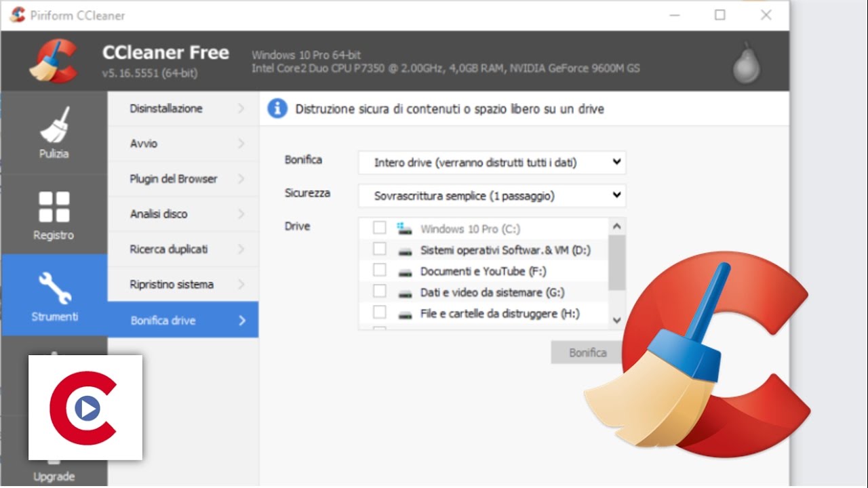Image resolution: width=868 pixels, height=488 pixels.
Task: Click the drive list scrollbar thumb
Action: point(617,262)
